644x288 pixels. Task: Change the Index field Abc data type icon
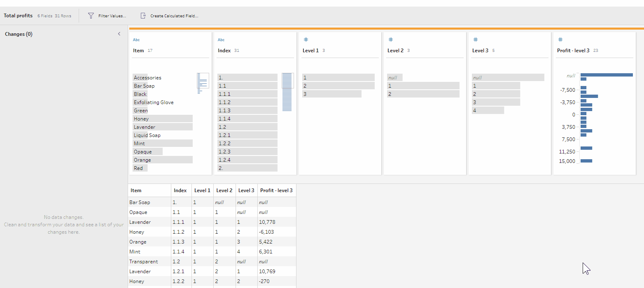pos(221,40)
